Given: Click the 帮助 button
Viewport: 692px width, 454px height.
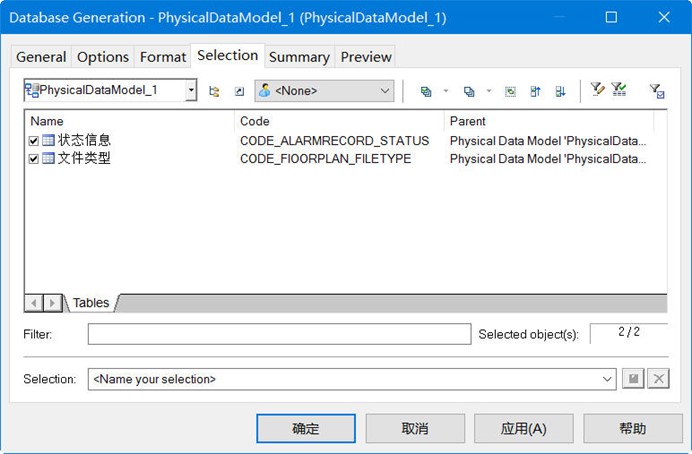Looking at the screenshot, I should (633, 428).
